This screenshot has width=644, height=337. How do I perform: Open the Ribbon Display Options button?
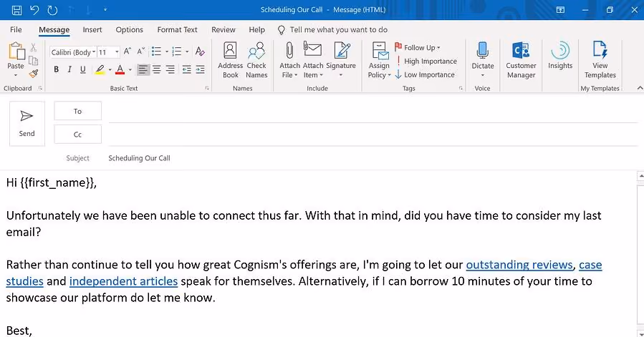[x=560, y=10]
